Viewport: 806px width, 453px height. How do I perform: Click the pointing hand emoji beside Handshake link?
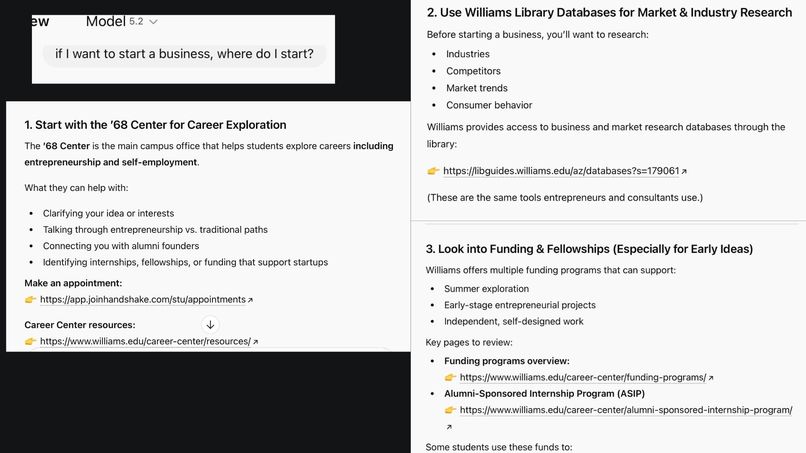[x=30, y=300]
